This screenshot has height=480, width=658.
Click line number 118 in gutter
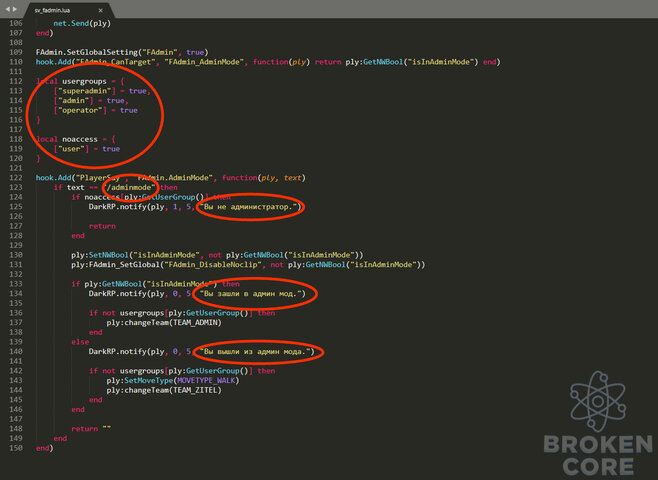click(x=16, y=139)
